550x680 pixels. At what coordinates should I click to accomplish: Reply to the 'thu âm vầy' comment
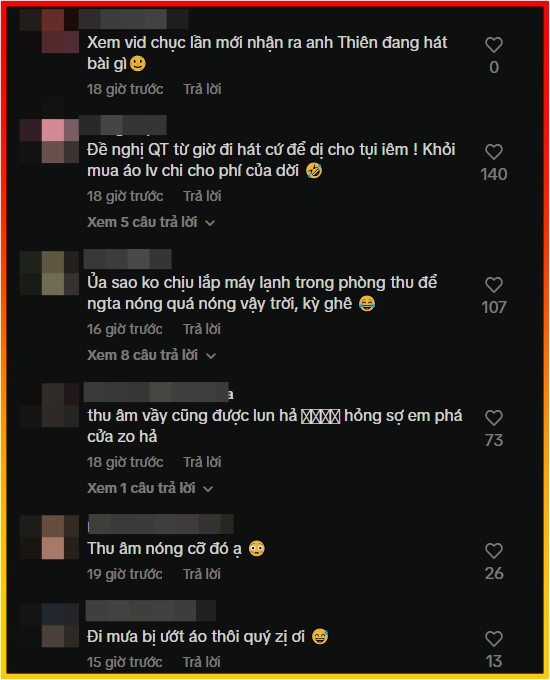coord(202,463)
